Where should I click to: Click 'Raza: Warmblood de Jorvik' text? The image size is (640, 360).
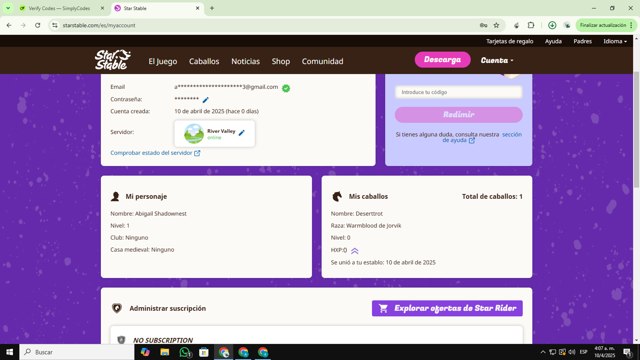click(x=366, y=225)
